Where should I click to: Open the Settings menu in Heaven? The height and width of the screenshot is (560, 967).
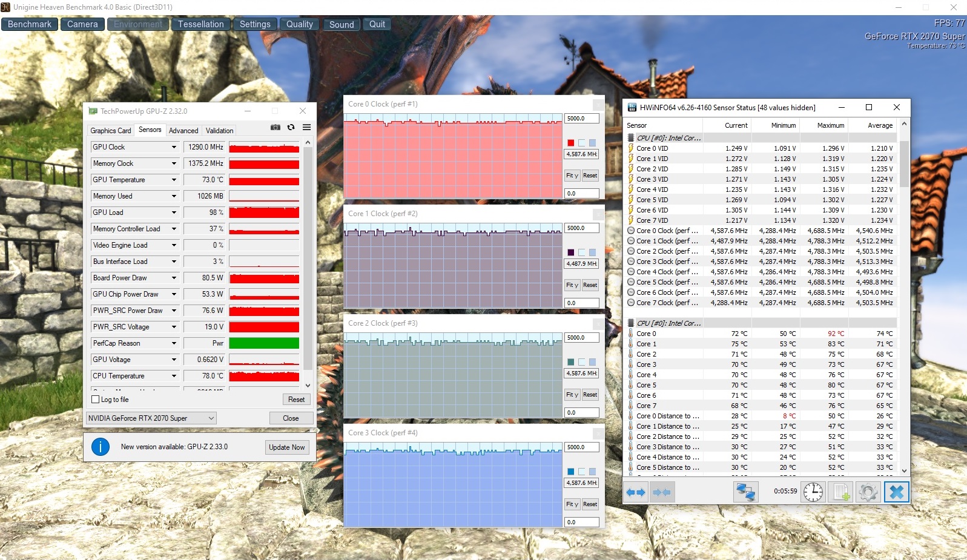255,24
